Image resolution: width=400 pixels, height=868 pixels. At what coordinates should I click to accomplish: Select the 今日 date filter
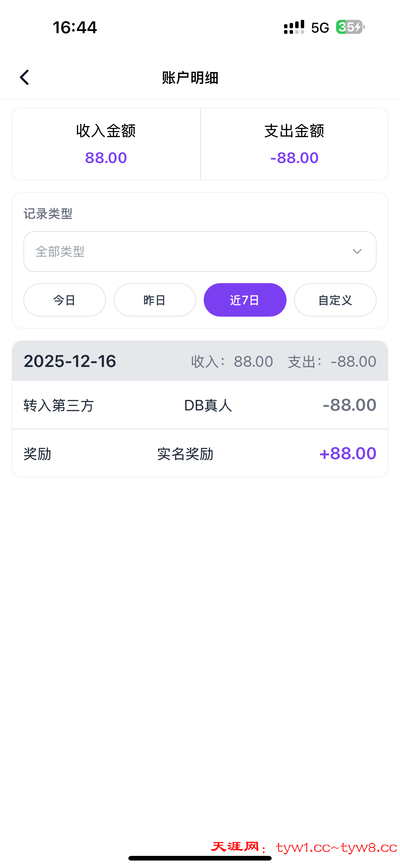click(64, 300)
